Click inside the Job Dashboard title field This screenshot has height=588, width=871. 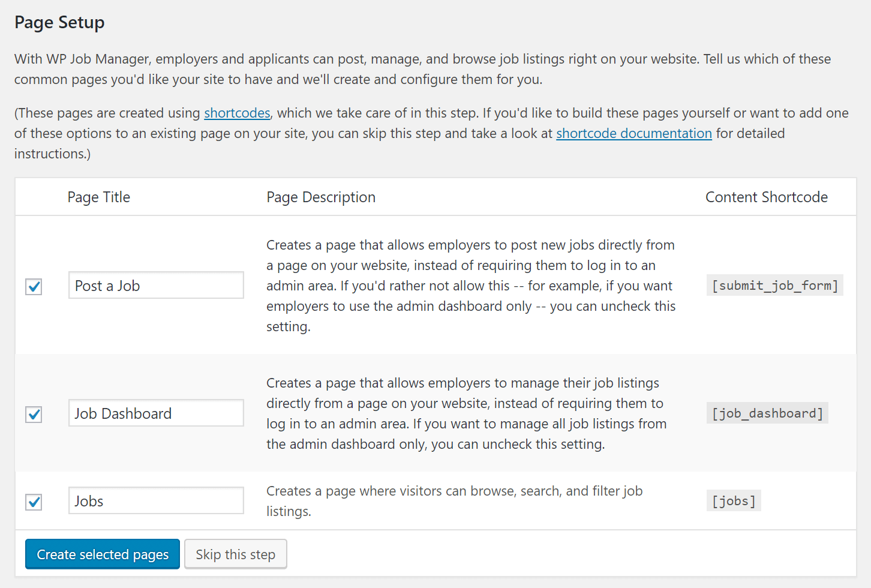[x=155, y=413]
